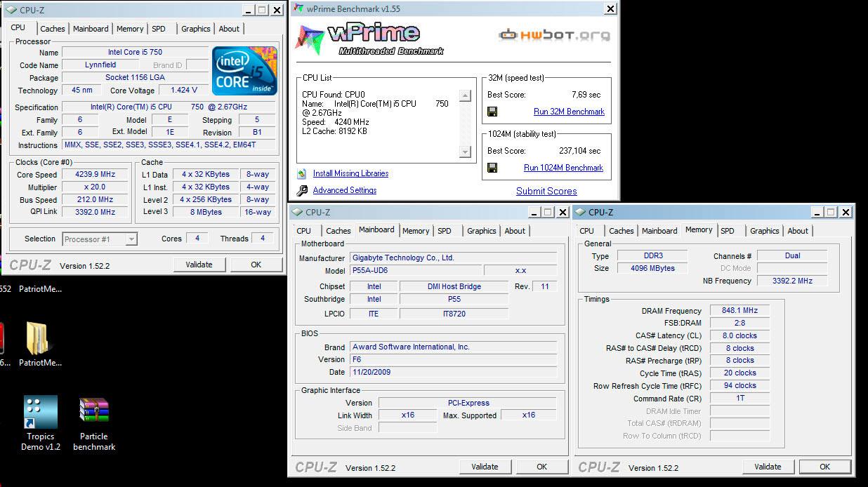This screenshot has height=487, width=868.
Task: Click the Manufacturer field Gigabyte Technology
Action: 453,258
